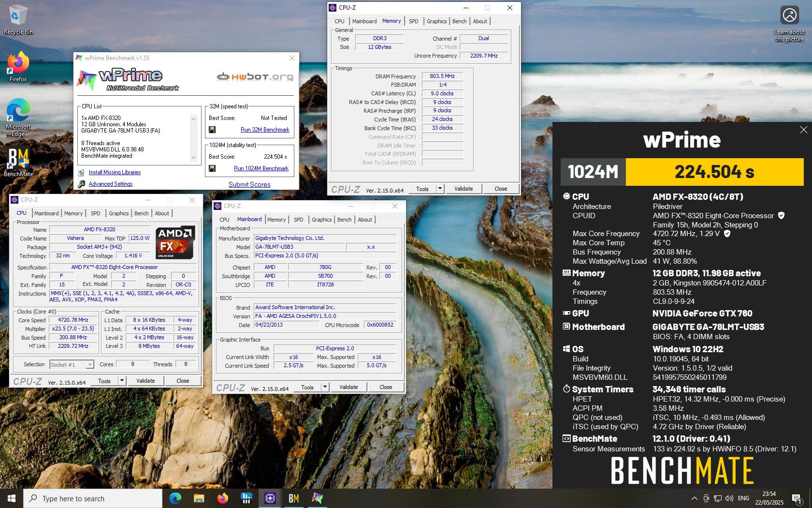The height and width of the screenshot is (508, 812).
Task: Click Submit Scores link
Action: coord(249,184)
